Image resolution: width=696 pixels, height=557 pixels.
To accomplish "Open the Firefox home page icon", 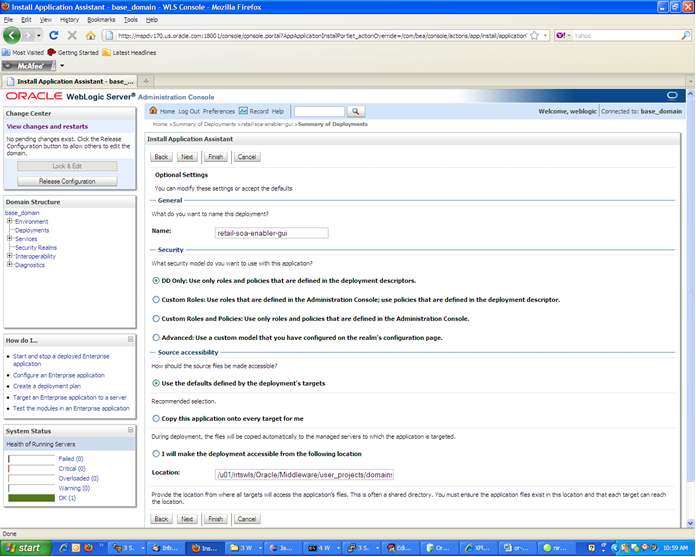I will tap(91, 35).
